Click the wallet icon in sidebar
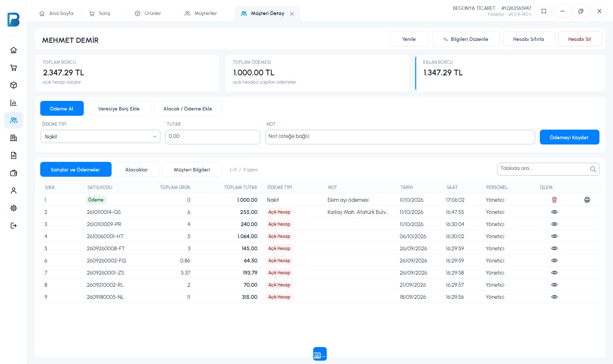The height and width of the screenshot is (364, 613). click(x=13, y=173)
